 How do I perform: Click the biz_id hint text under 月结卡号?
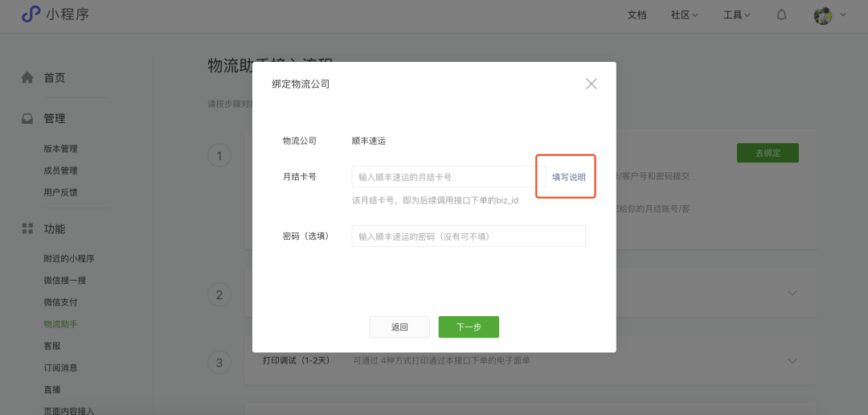[435, 200]
